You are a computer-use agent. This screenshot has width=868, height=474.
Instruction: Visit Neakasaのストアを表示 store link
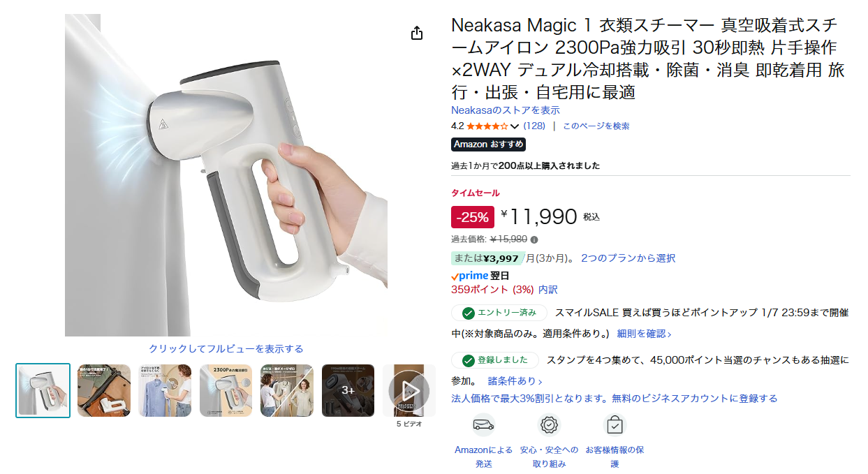[506, 110]
